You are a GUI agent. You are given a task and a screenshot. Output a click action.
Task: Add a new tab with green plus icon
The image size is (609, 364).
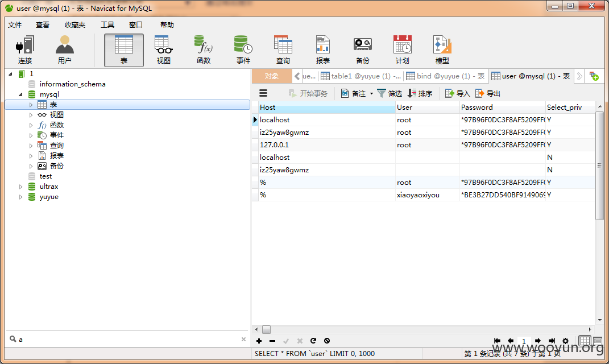[594, 76]
